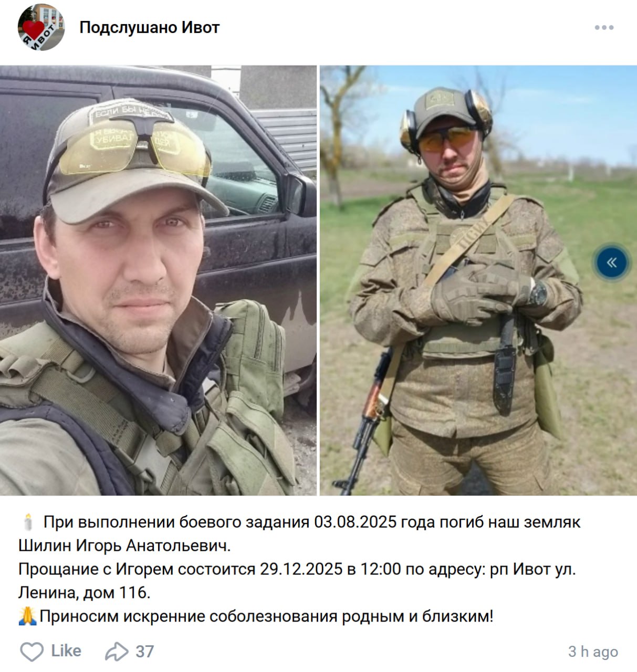Open the three-dots post options menu
Screen dimensions: 637x672
[604, 28]
